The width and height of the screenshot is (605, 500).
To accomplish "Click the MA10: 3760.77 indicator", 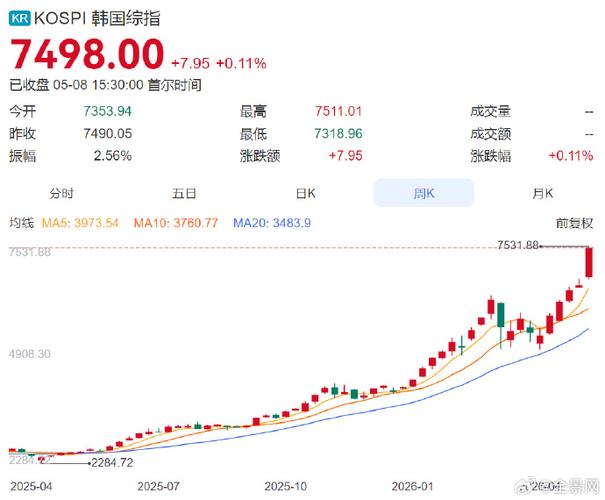I will tap(176, 223).
